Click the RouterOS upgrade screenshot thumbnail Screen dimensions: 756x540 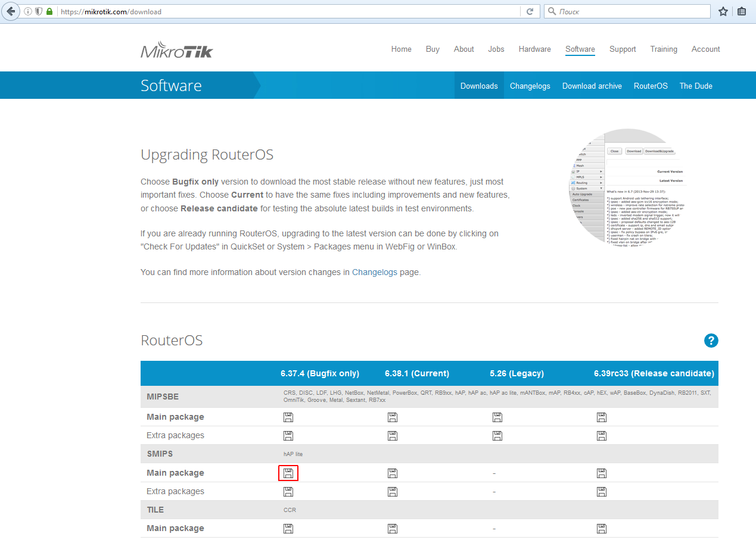627,188
